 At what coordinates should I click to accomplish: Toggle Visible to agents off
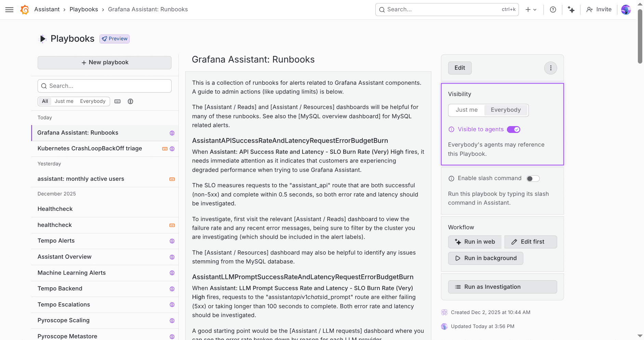pyautogui.click(x=513, y=129)
